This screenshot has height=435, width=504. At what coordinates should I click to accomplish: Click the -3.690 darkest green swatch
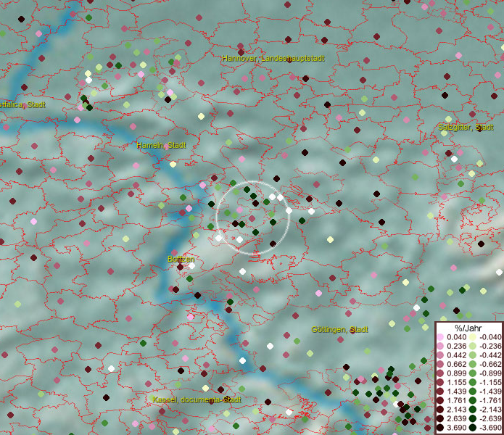(473, 428)
